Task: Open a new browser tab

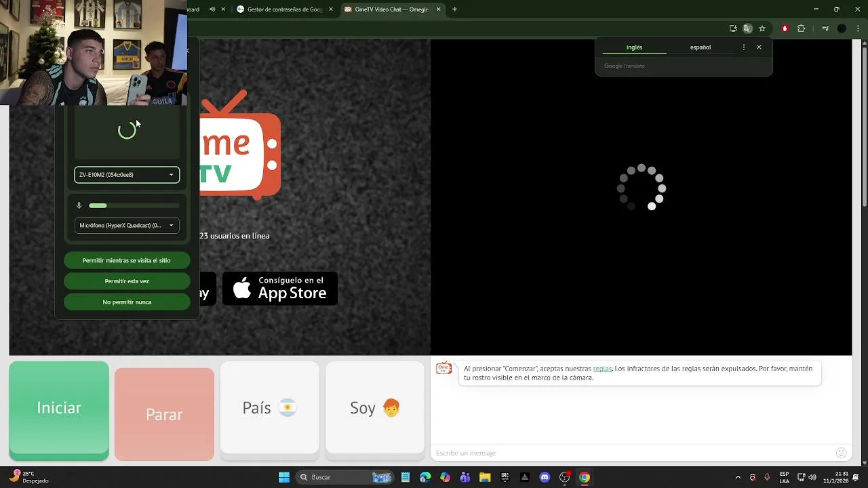Action: pos(454,9)
